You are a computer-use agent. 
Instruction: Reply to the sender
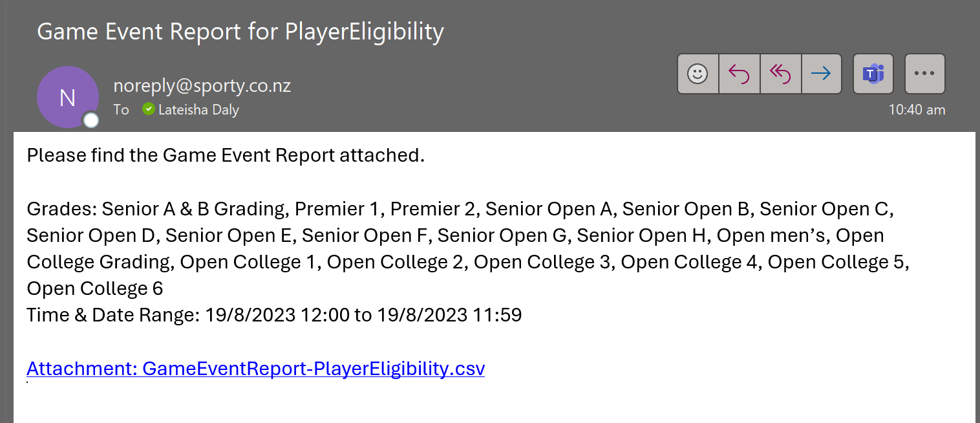coord(739,74)
